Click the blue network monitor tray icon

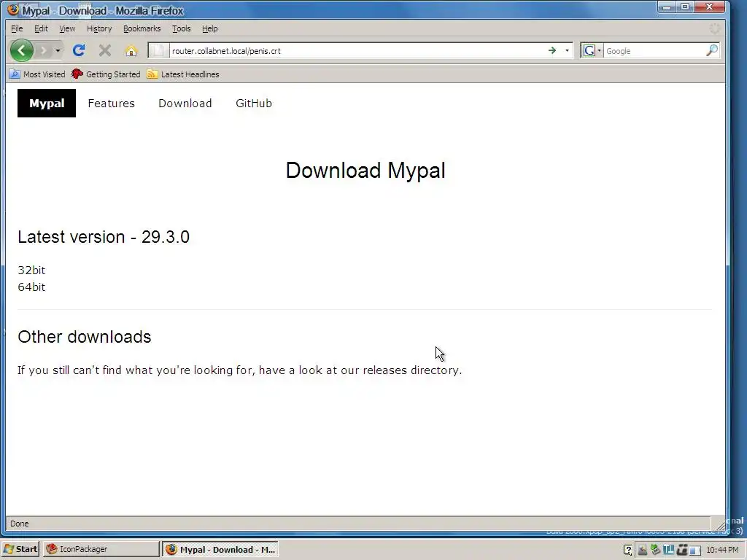[x=668, y=550]
